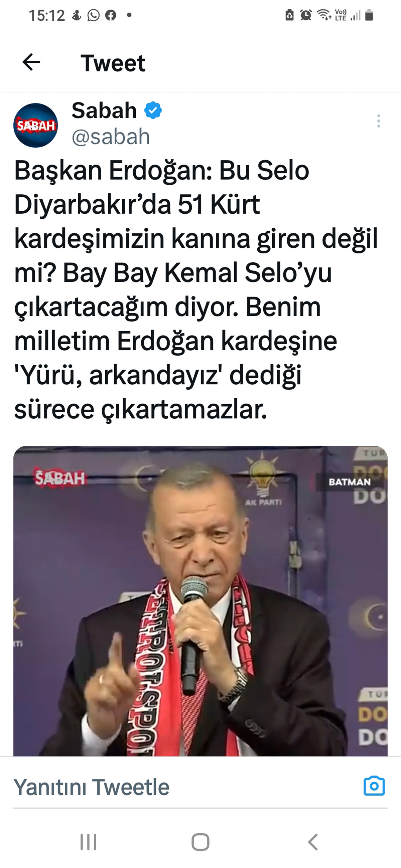Tap the battery indicator icon
Image resolution: width=401 pixels, height=868 pixels.
[369, 15]
